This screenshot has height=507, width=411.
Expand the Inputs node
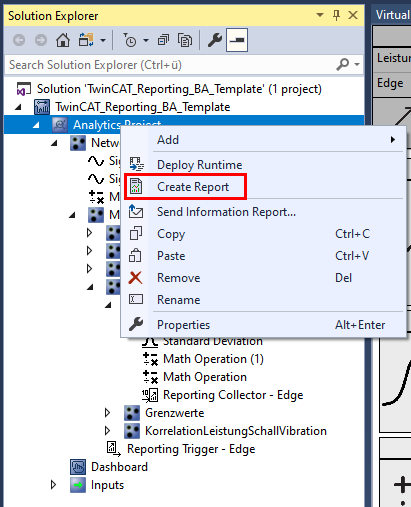point(53,485)
